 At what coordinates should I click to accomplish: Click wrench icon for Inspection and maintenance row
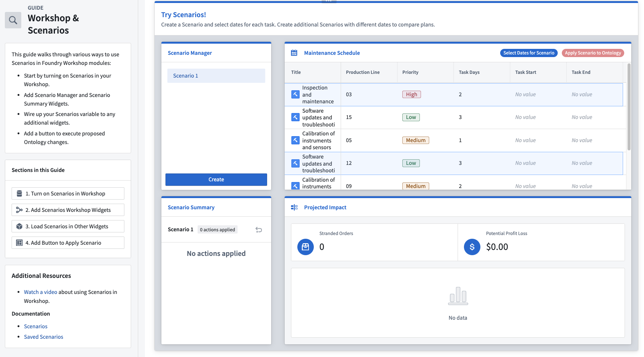tap(295, 94)
